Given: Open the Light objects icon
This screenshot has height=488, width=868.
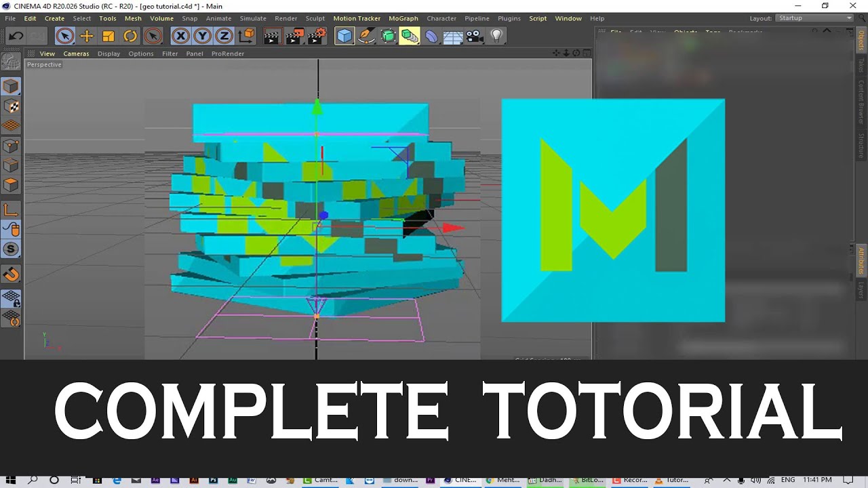Looking at the screenshot, I should point(496,36).
